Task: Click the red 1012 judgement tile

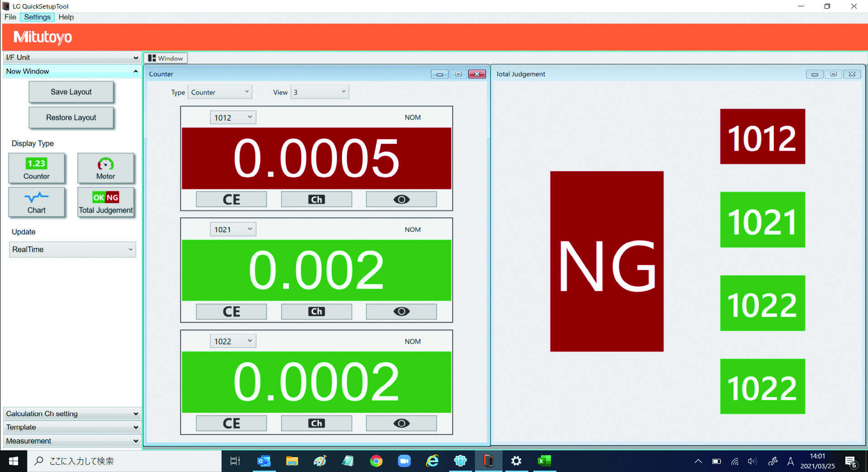Action: 762,137
